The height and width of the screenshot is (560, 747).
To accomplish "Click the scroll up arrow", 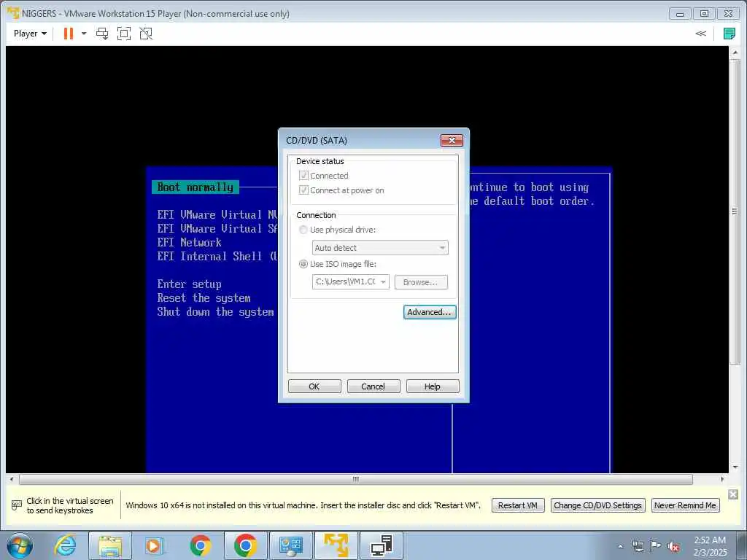I will pos(735,52).
